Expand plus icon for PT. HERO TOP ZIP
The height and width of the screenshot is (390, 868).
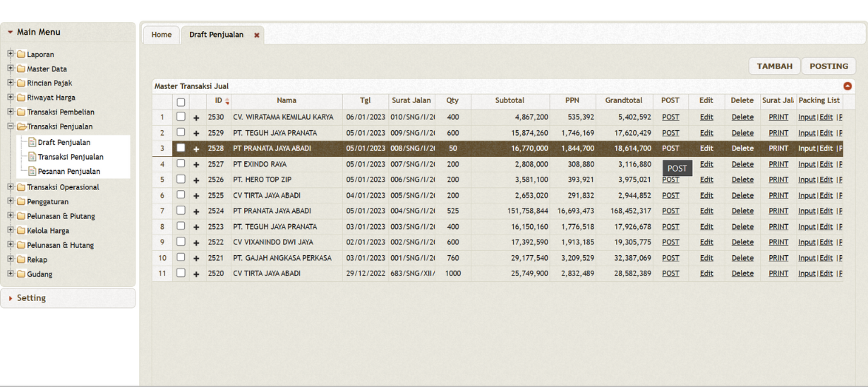click(x=197, y=180)
